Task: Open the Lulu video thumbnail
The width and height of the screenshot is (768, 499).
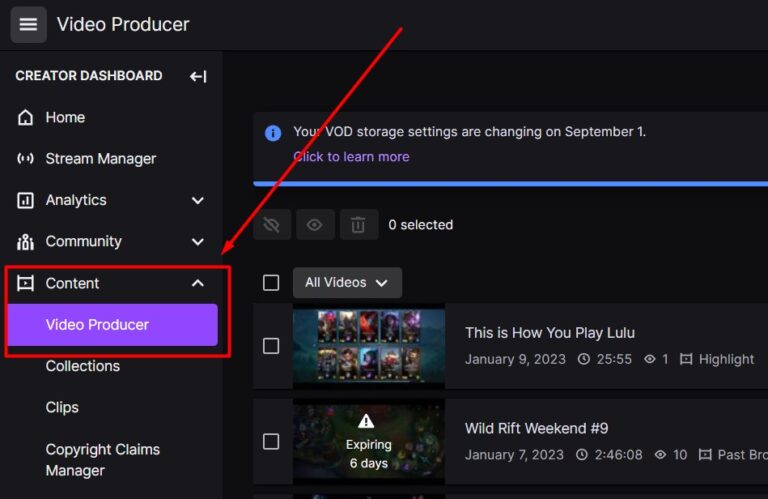Action: point(369,346)
